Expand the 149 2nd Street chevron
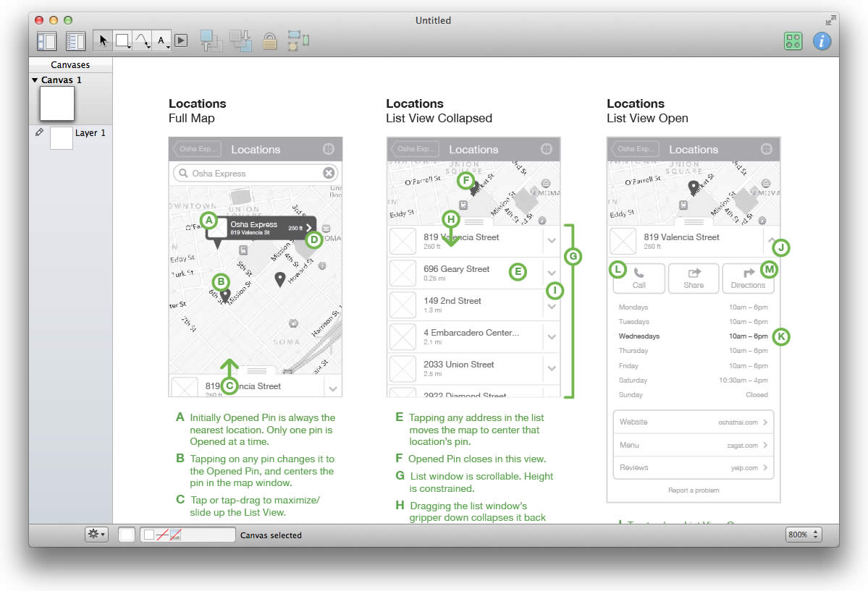The image size is (868, 591). [552, 306]
